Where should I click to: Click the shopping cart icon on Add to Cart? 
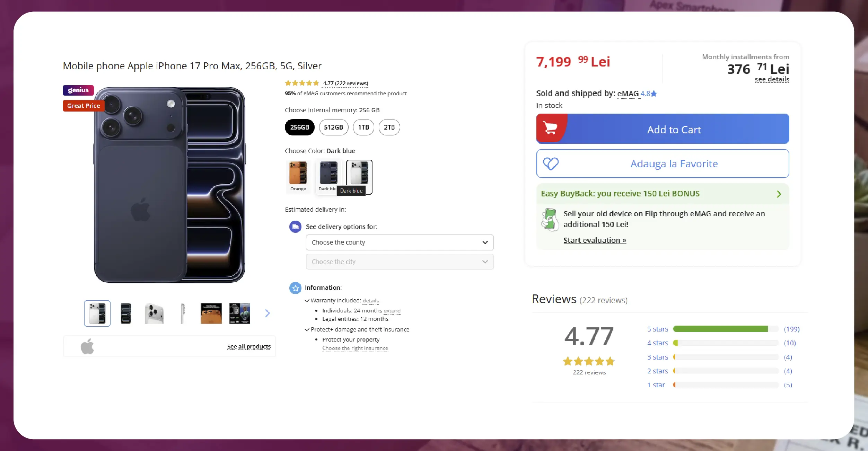click(550, 128)
